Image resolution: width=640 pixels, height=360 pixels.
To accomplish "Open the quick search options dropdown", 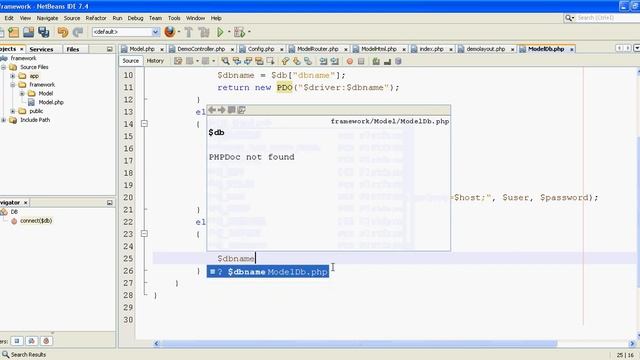I will pos(570,18).
